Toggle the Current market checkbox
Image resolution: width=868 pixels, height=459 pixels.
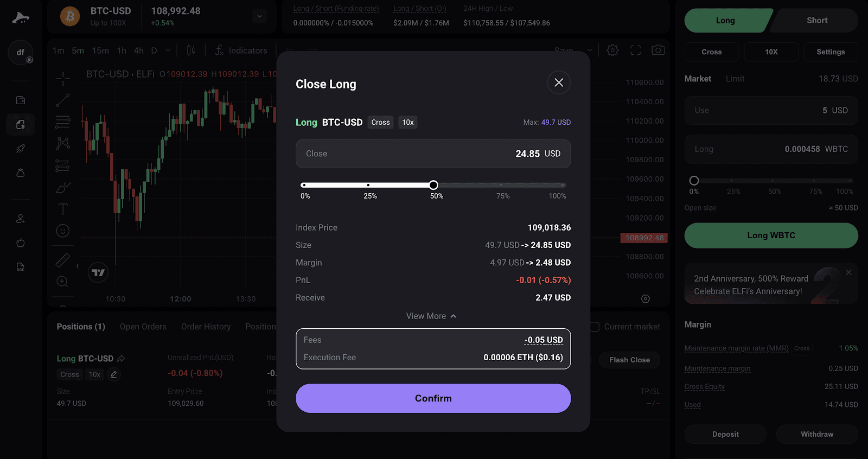coord(595,327)
